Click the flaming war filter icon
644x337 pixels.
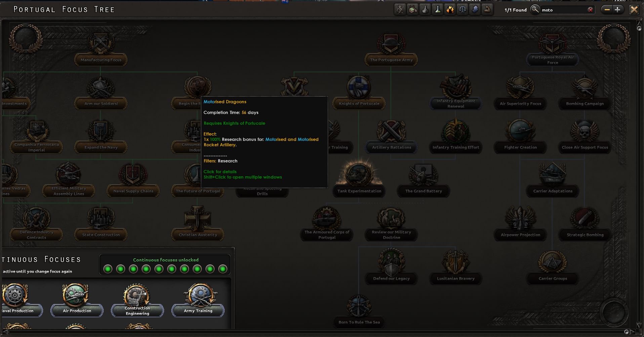450,9
